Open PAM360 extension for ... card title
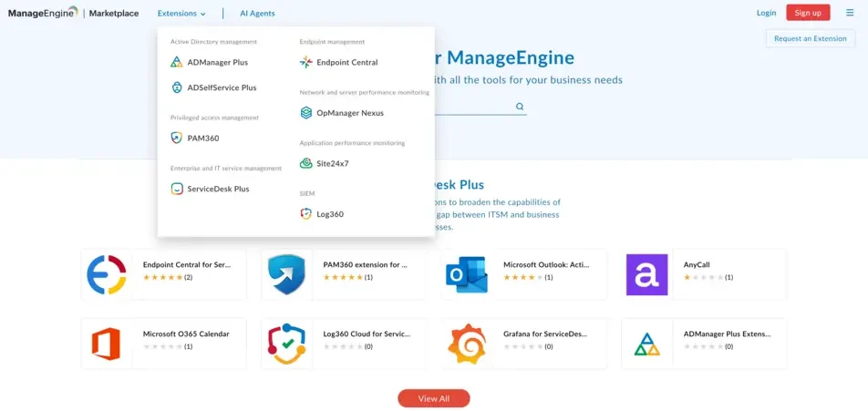 366,264
